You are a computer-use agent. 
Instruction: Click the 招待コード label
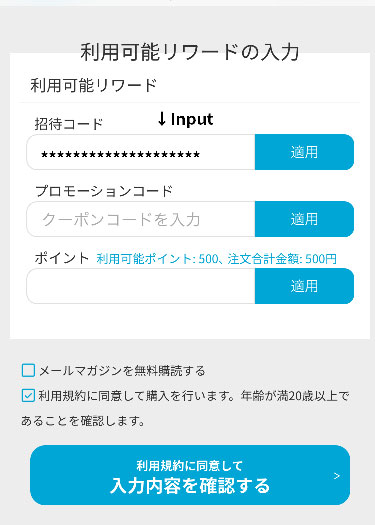(69, 124)
